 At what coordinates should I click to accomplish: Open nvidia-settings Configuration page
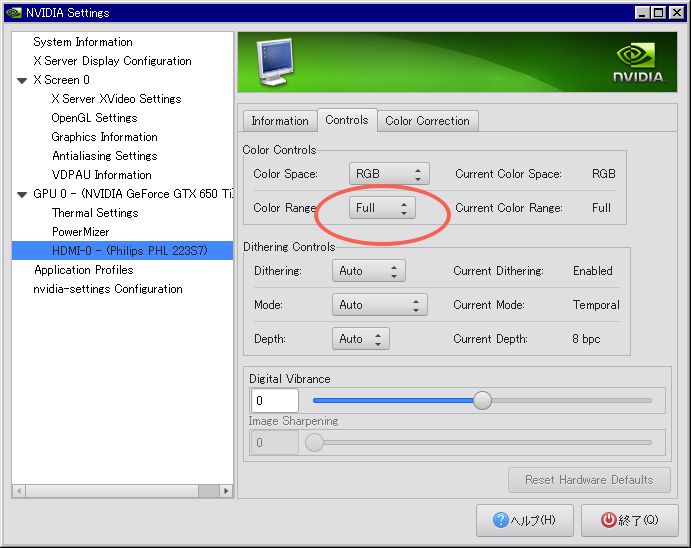tap(108, 289)
